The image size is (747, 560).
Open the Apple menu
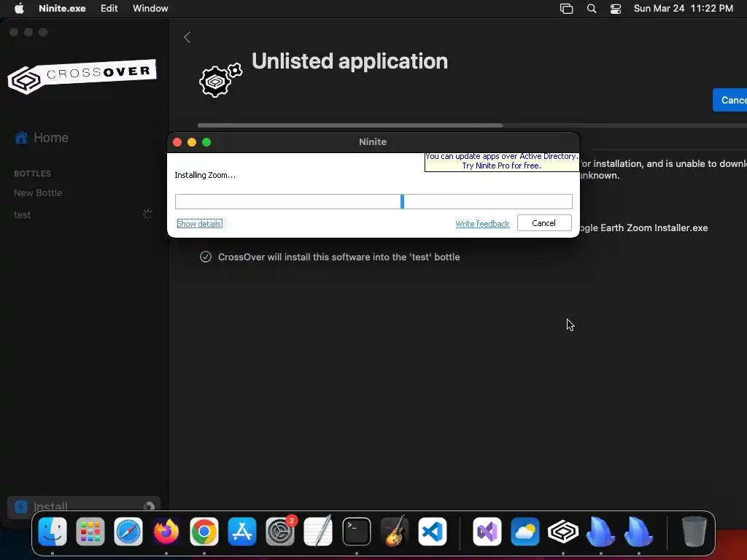click(x=19, y=8)
